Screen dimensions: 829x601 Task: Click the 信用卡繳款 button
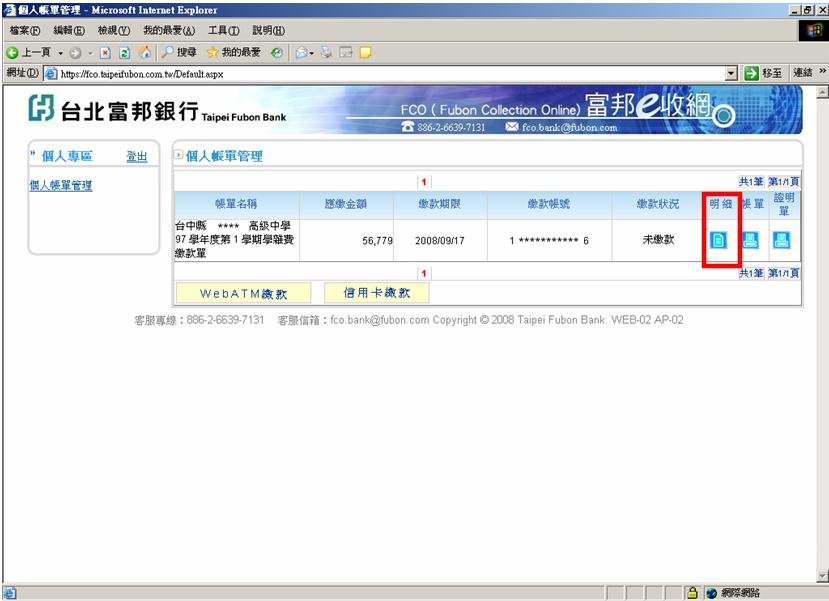tap(376, 293)
